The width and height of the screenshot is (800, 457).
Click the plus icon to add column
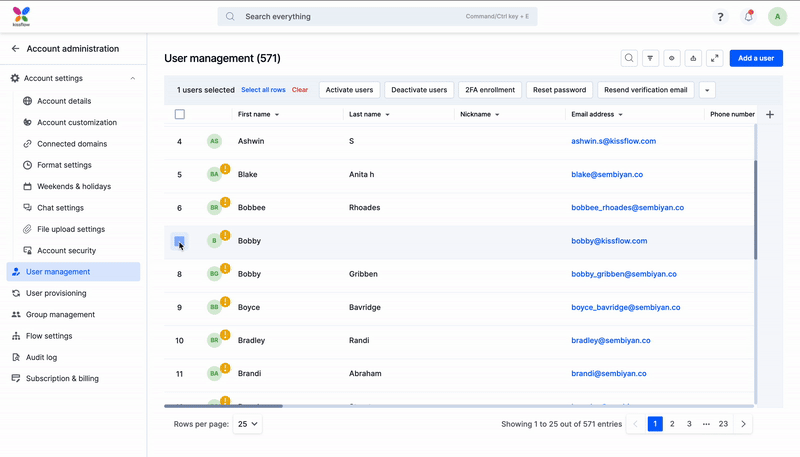coord(769,115)
